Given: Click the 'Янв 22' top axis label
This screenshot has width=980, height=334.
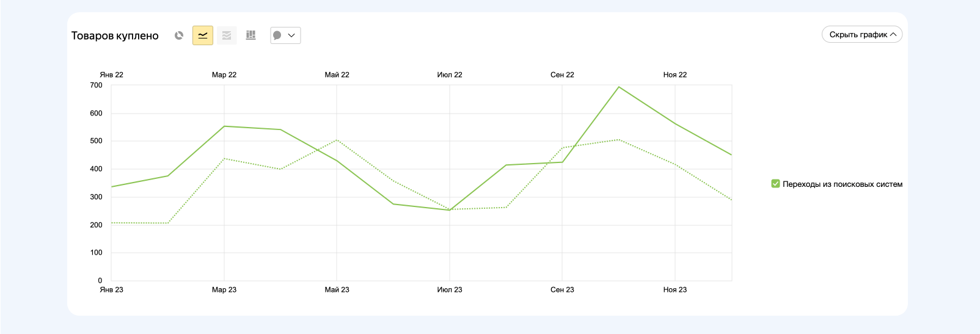Looking at the screenshot, I should point(111,75).
